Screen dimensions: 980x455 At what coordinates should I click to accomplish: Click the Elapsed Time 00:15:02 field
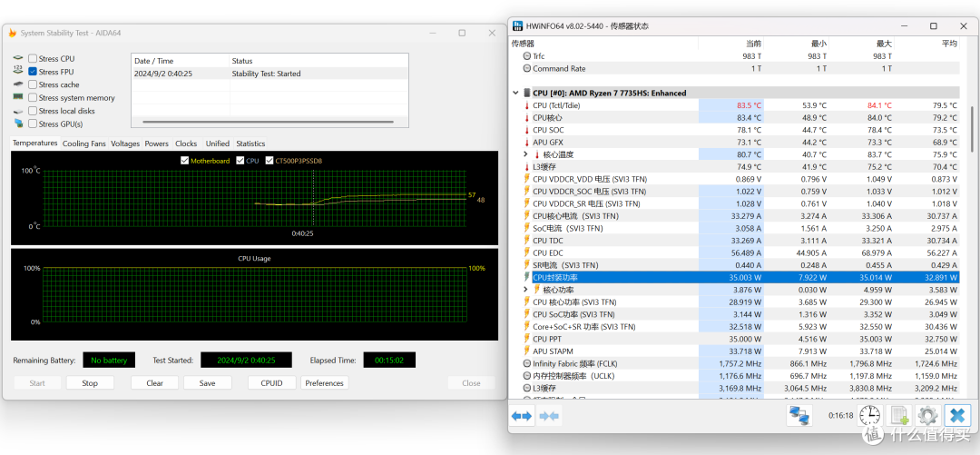pos(389,360)
